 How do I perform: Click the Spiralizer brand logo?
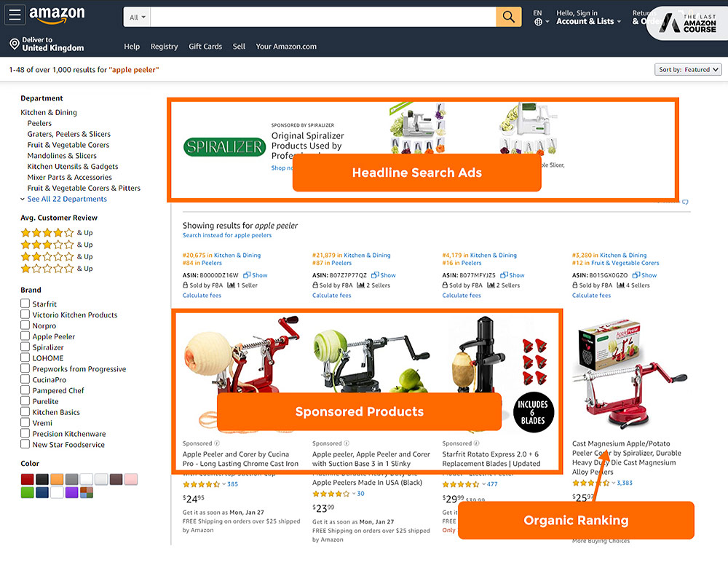[225, 147]
